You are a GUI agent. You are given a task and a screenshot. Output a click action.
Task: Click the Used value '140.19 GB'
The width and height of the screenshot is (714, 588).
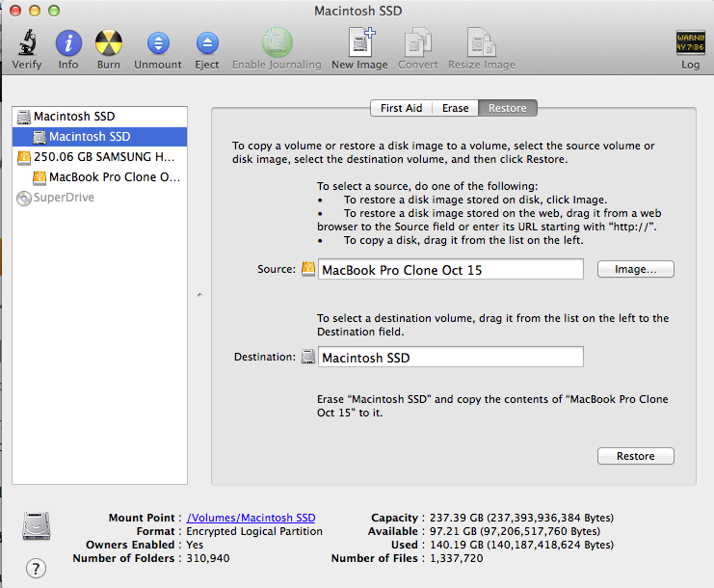click(x=457, y=545)
